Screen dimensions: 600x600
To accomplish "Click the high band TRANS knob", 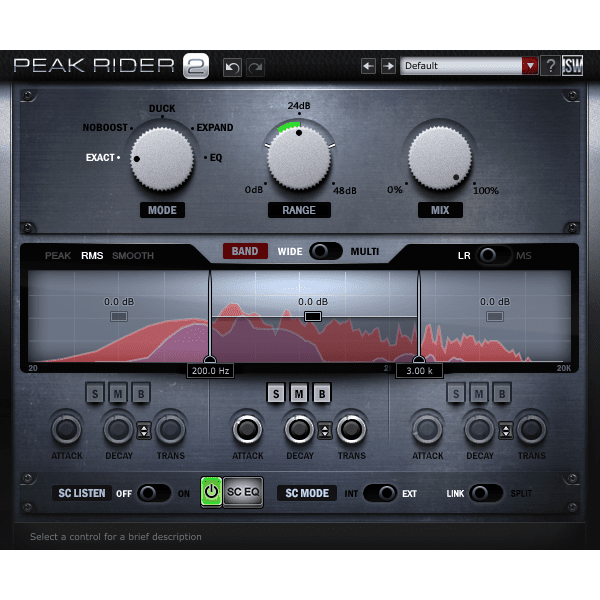I will tap(532, 429).
